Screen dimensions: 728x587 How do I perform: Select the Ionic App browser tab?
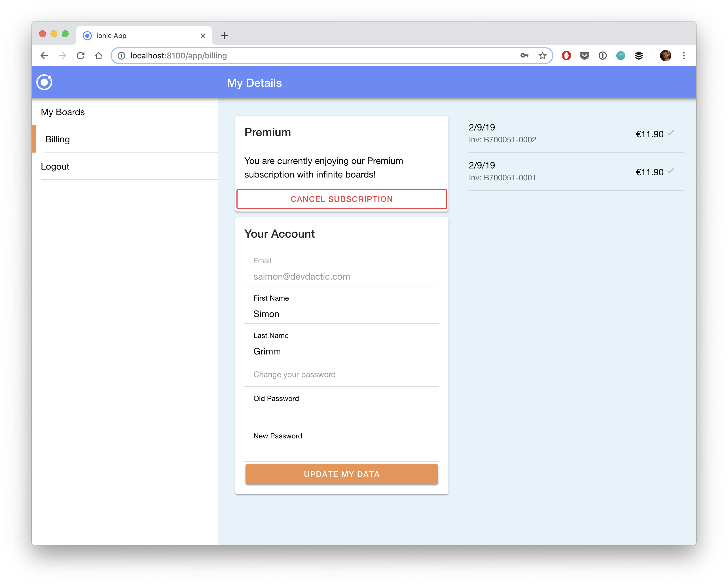(x=144, y=36)
